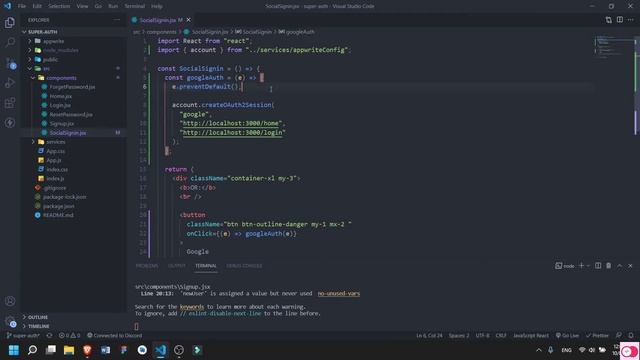This screenshot has height=360, width=640.
Task: Open the Search view in activity bar
Action: click(x=10, y=42)
